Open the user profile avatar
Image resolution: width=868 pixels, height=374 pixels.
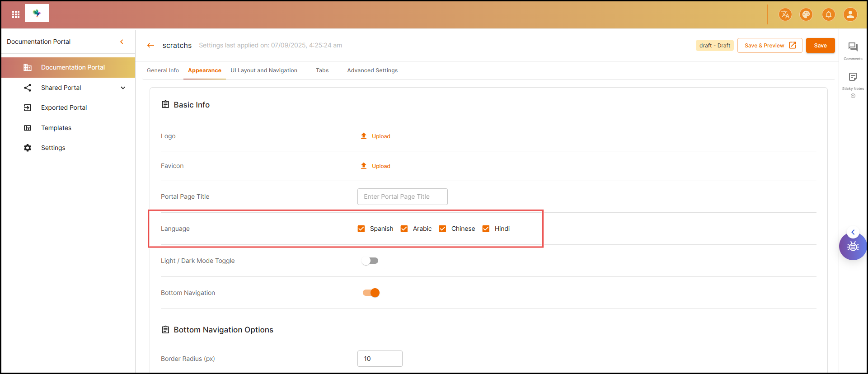(x=850, y=14)
